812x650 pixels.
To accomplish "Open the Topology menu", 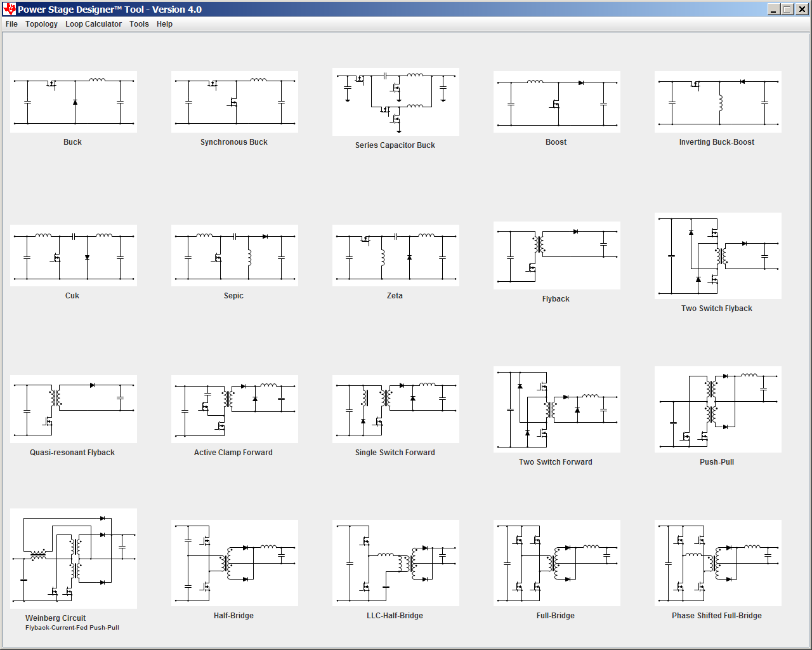I will (x=41, y=24).
